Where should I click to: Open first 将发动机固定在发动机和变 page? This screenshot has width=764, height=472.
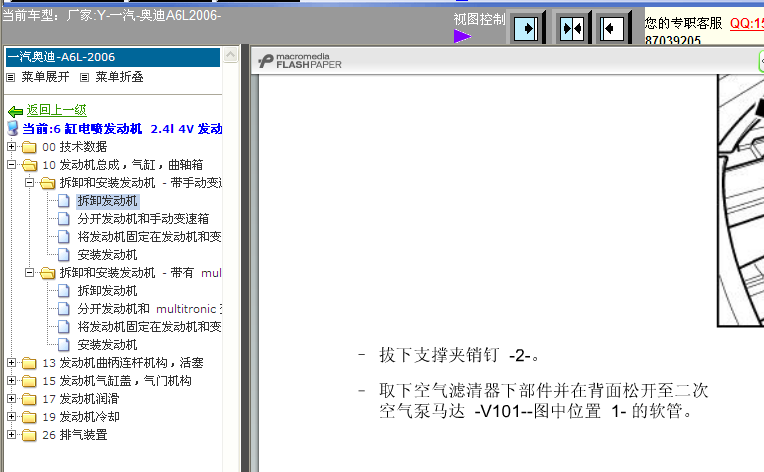149,237
